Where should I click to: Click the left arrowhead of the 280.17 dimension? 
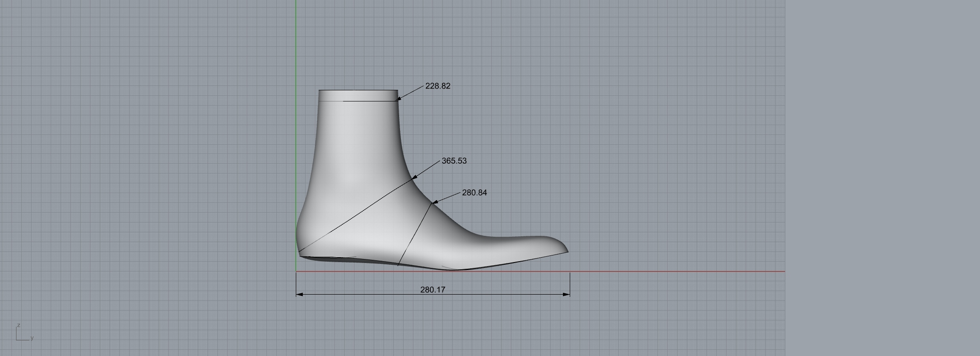point(299,294)
